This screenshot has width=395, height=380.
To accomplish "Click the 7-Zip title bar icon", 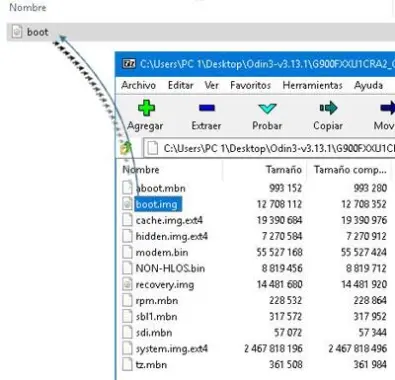I will pos(129,63).
